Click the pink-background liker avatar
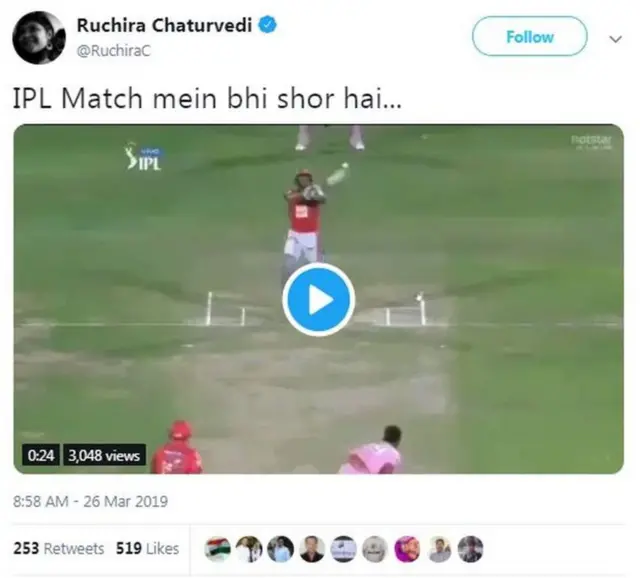 pos(407,549)
